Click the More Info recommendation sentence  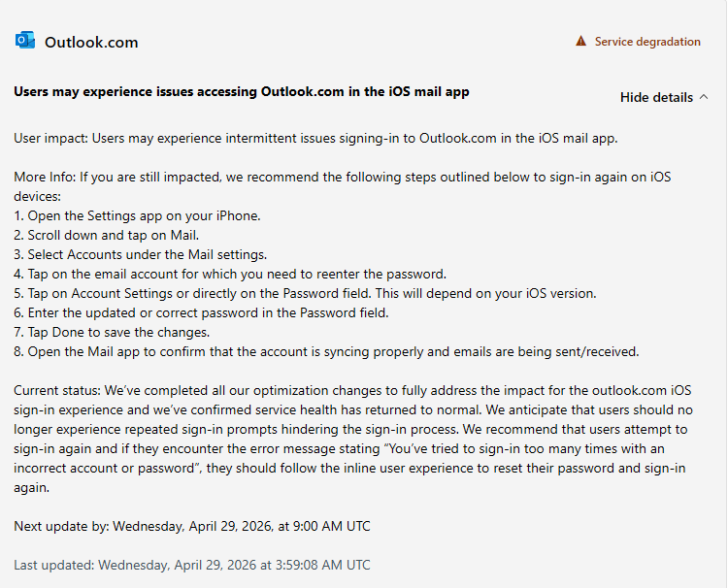(343, 186)
